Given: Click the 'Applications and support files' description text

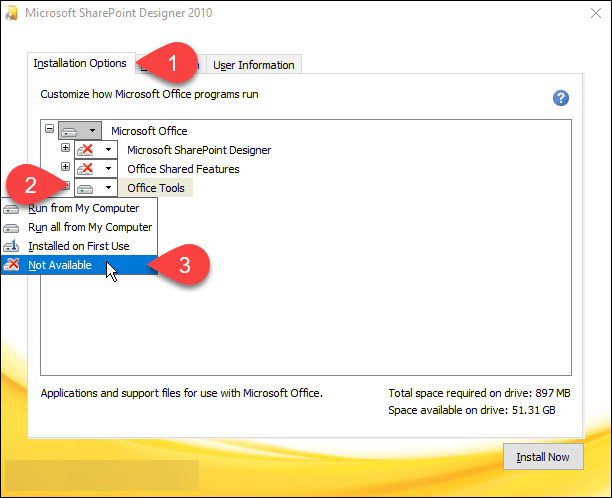Looking at the screenshot, I should [x=181, y=393].
